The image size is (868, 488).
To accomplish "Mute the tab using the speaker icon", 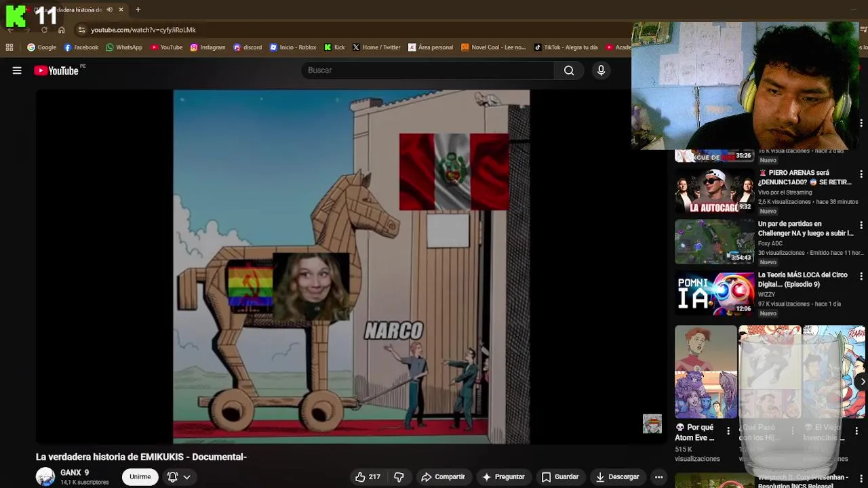I will [x=109, y=9].
